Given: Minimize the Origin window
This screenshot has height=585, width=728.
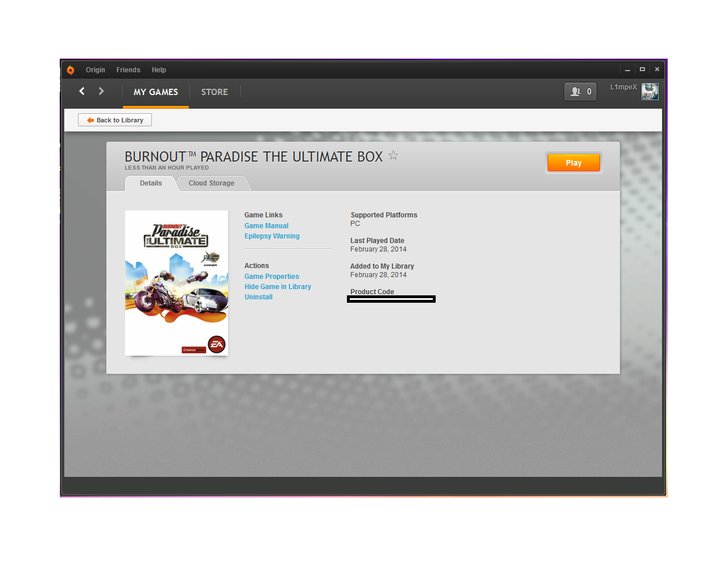Looking at the screenshot, I should 627,69.
